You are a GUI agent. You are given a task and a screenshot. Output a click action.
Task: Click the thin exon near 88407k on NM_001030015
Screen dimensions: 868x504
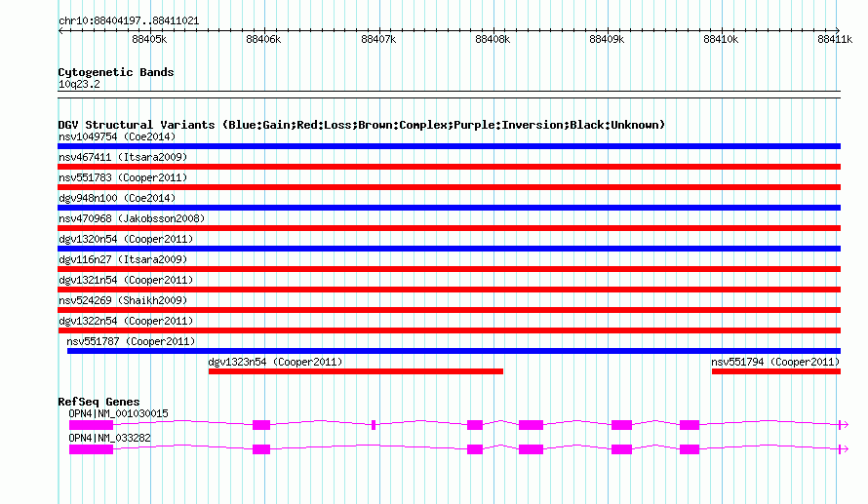click(374, 425)
